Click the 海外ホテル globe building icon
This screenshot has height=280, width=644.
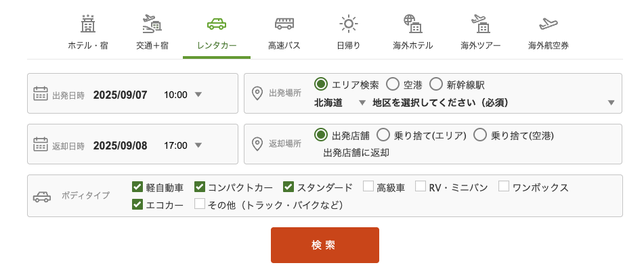[x=413, y=24]
